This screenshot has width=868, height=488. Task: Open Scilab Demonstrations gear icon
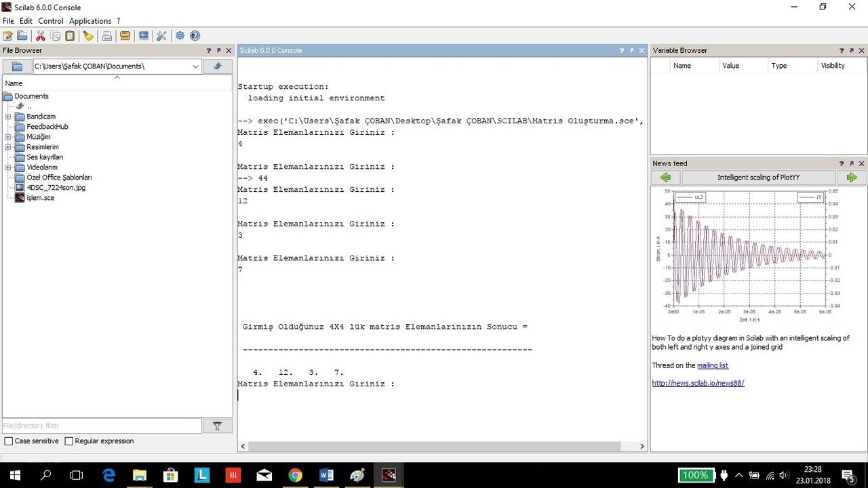180,36
